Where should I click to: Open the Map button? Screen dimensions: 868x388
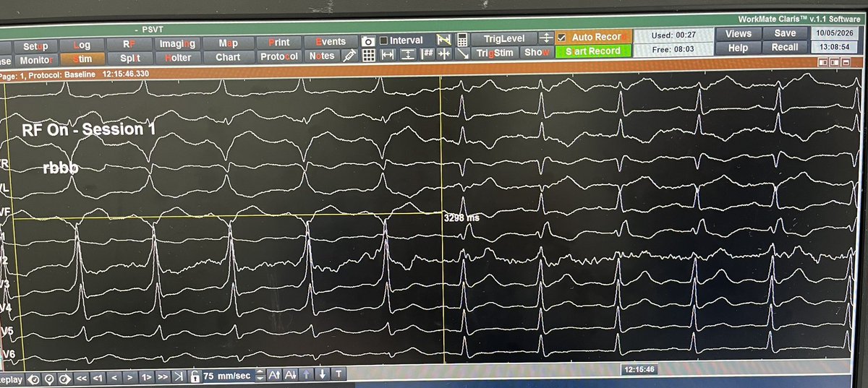click(x=229, y=43)
